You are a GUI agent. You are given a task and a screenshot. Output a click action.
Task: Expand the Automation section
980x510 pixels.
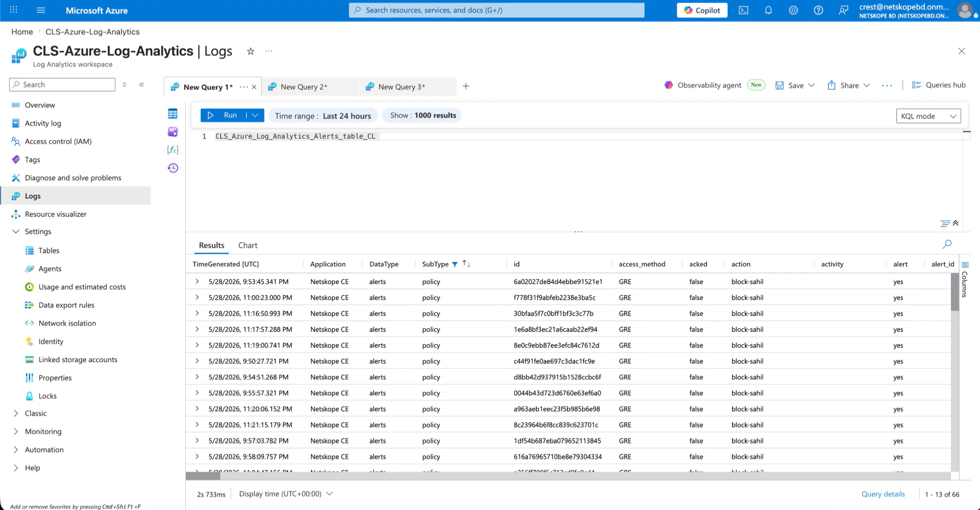pyautogui.click(x=16, y=450)
